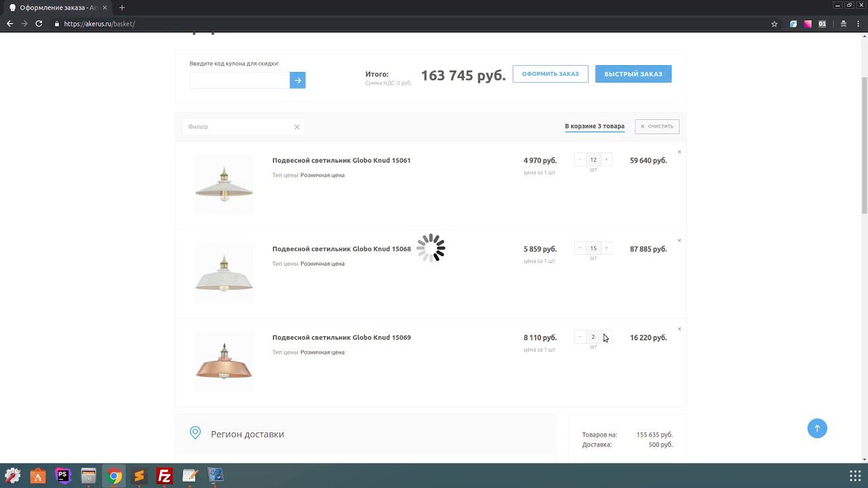Remove Globo Knud 15068 from the basket

[x=679, y=241]
